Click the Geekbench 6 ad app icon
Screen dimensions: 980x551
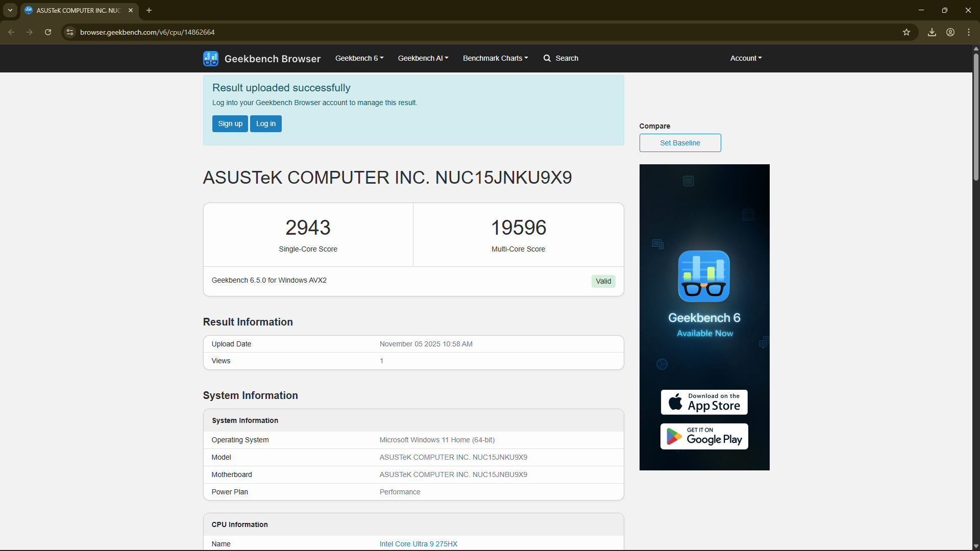(704, 276)
